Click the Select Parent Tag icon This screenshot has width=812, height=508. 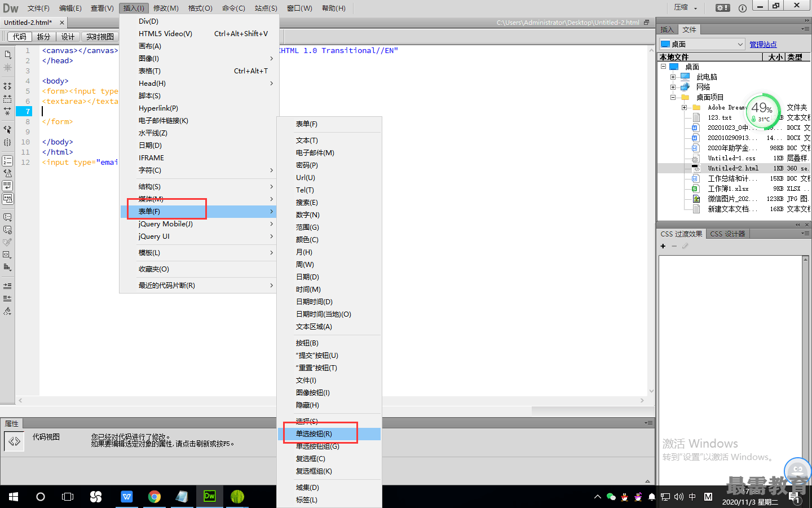point(7,129)
